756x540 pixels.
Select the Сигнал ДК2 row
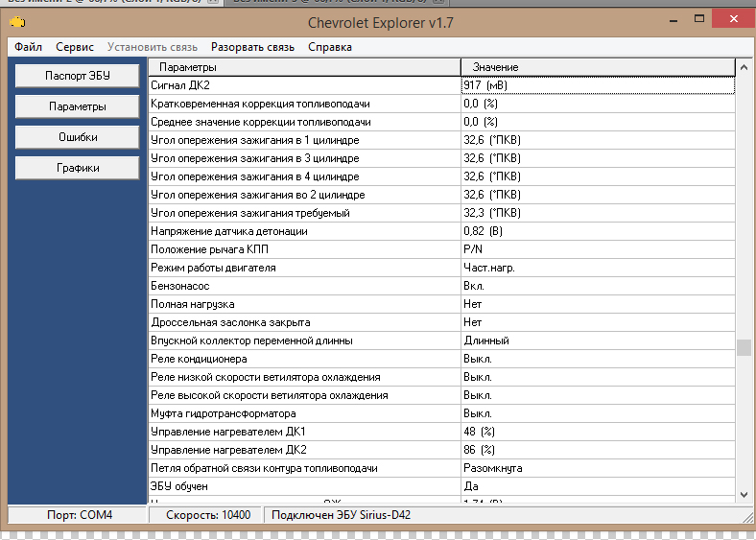441,85
